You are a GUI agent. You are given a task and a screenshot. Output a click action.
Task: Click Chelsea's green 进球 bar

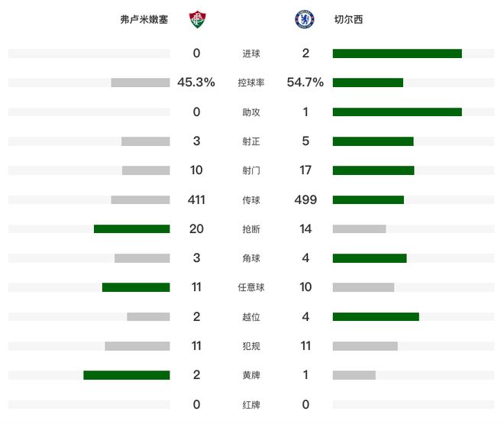coord(397,53)
